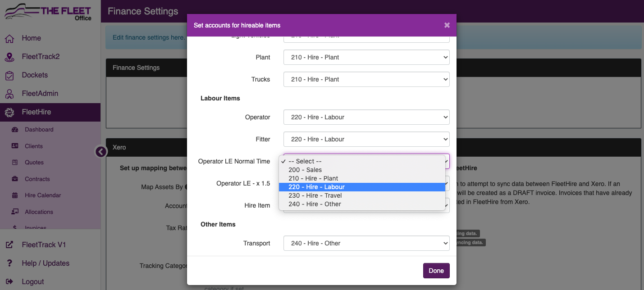The height and width of the screenshot is (290, 644).
Task: Open the Dashboard submenu item
Action: click(39, 130)
